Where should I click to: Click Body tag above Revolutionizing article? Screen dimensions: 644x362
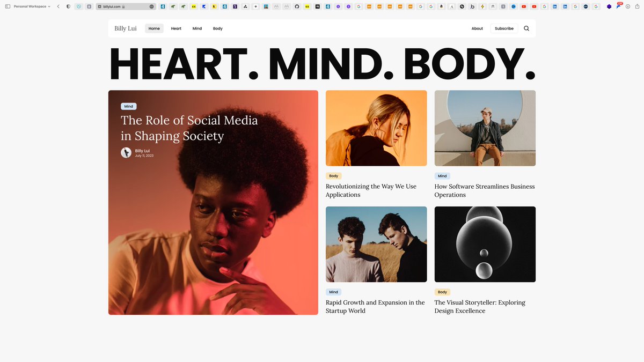pyautogui.click(x=334, y=176)
